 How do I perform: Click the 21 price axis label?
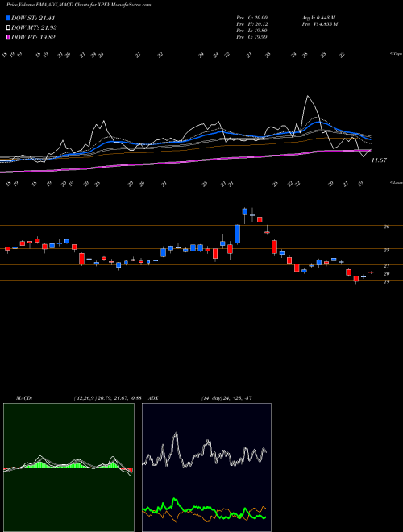pyautogui.click(x=386, y=266)
